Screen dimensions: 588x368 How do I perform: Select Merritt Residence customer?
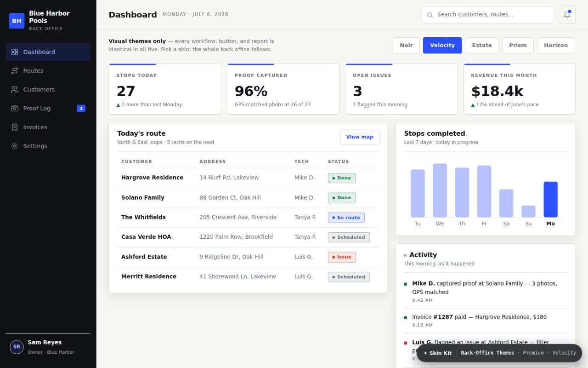[149, 276]
